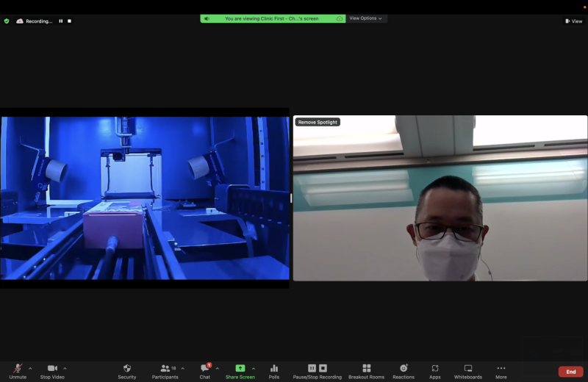Open the Chat panel
The height and width of the screenshot is (382, 588).
205,372
